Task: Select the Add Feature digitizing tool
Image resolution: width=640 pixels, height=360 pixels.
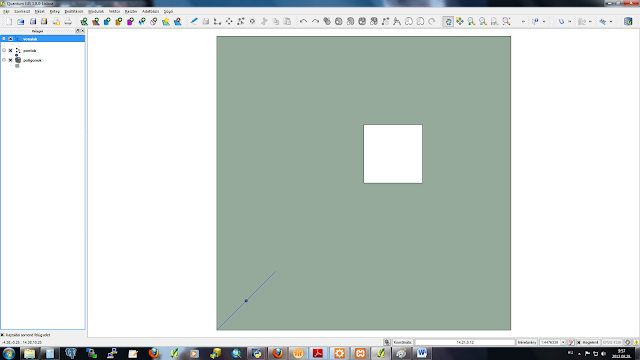Action: click(218, 21)
